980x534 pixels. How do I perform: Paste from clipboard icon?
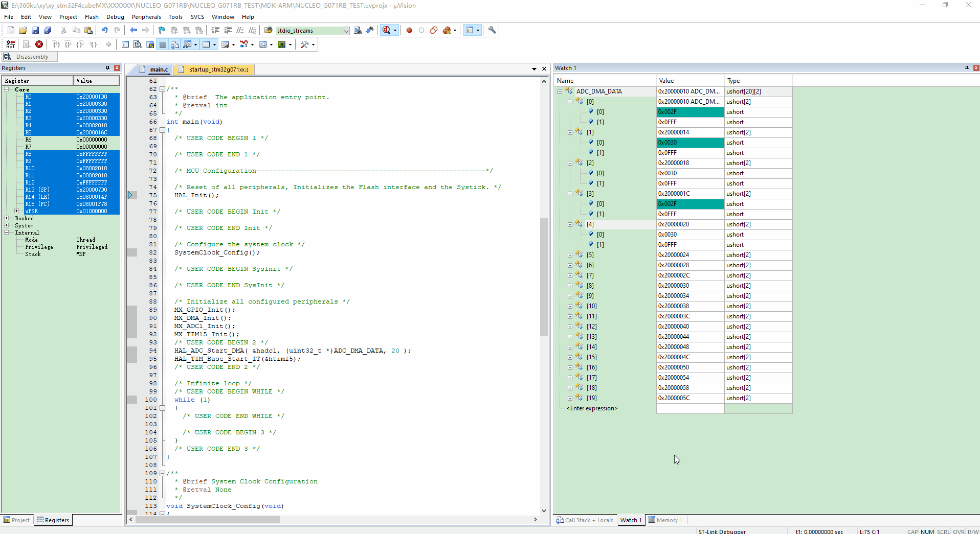click(88, 30)
